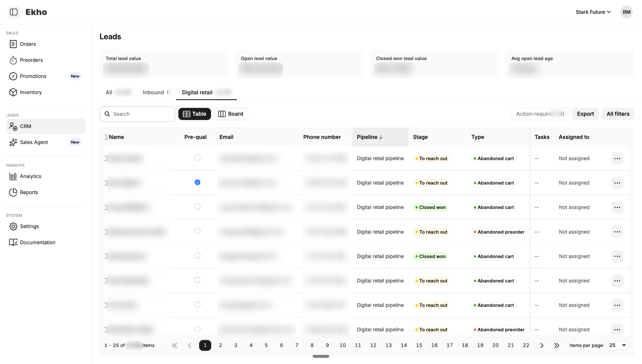The image size is (642, 364).
Task: Click the Ekho logo
Action: click(x=36, y=12)
